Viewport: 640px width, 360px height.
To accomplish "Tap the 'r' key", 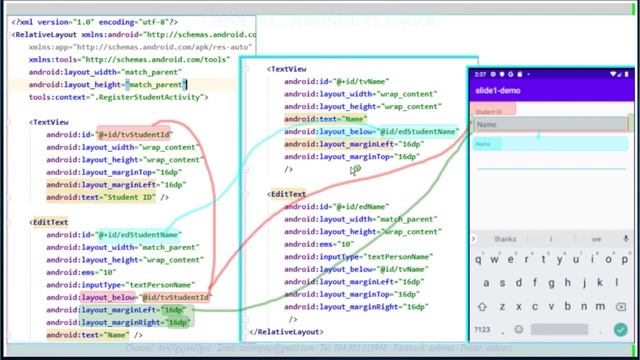I will click(x=527, y=260).
